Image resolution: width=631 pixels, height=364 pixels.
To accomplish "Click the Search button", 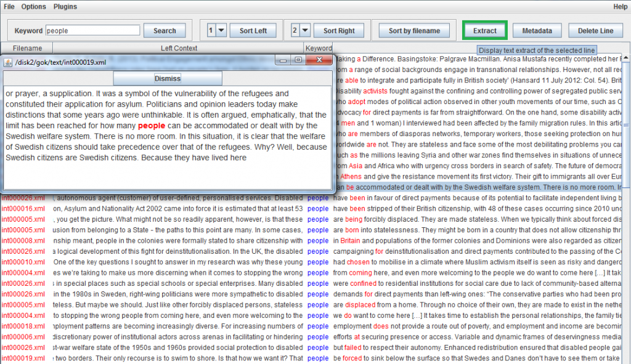I will coord(164,30).
